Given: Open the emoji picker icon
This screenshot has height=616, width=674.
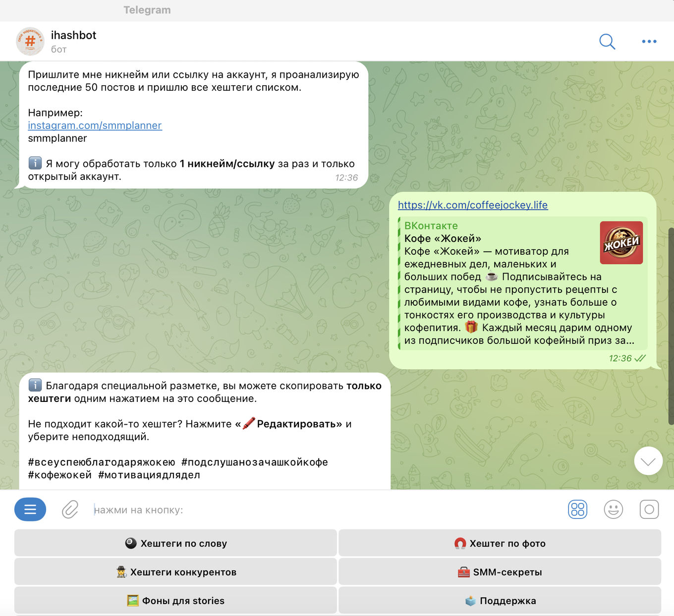Looking at the screenshot, I should [614, 509].
